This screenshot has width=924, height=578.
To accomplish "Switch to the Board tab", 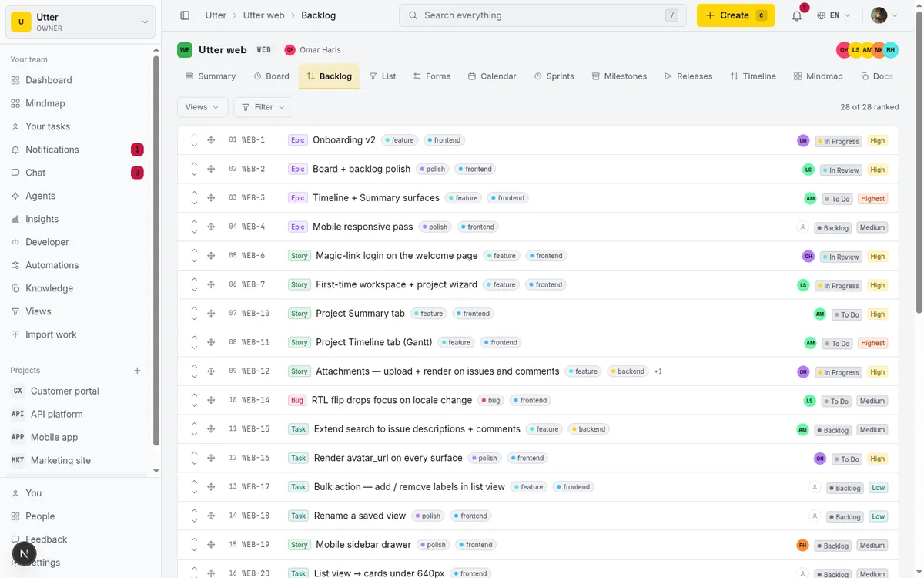I will click(x=272, y=76).
